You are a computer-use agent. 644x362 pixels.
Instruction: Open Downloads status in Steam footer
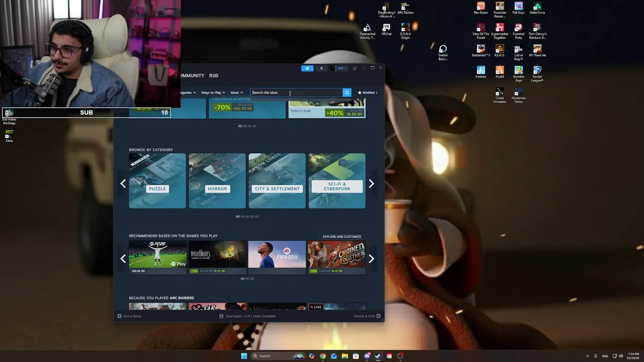click(x=248, y=316)
